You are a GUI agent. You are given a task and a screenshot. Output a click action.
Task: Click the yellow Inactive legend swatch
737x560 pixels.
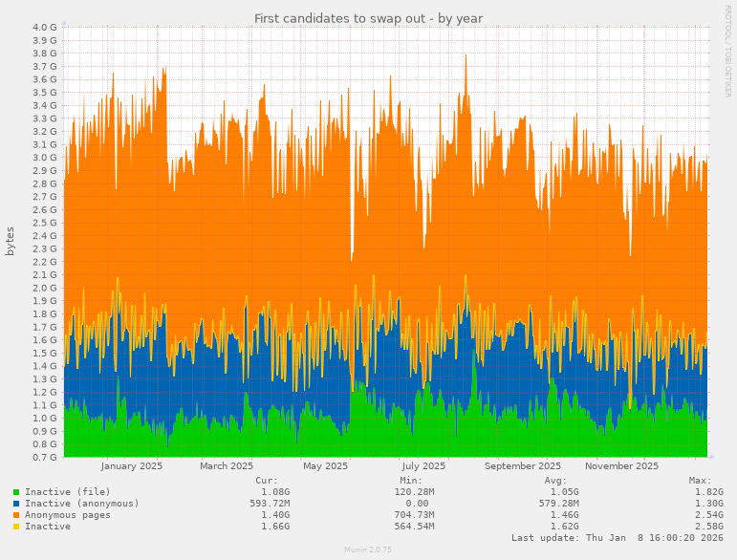pyautogui.click(x=16, y=527)
